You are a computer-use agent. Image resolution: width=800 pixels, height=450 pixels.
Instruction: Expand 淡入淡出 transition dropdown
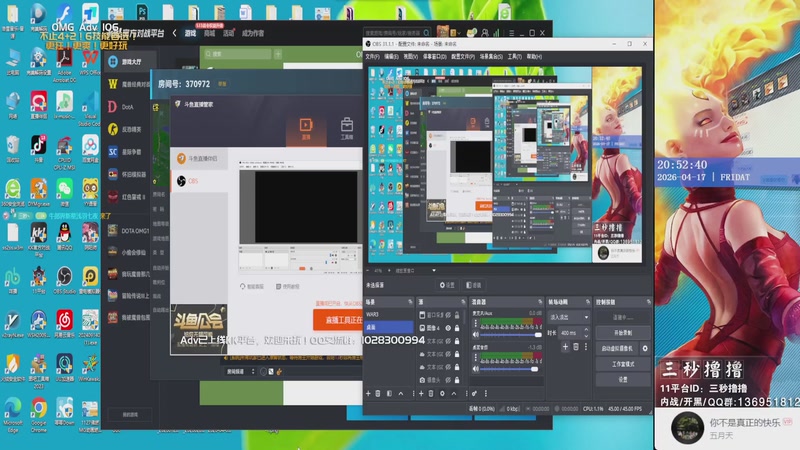tap(568, 317)
